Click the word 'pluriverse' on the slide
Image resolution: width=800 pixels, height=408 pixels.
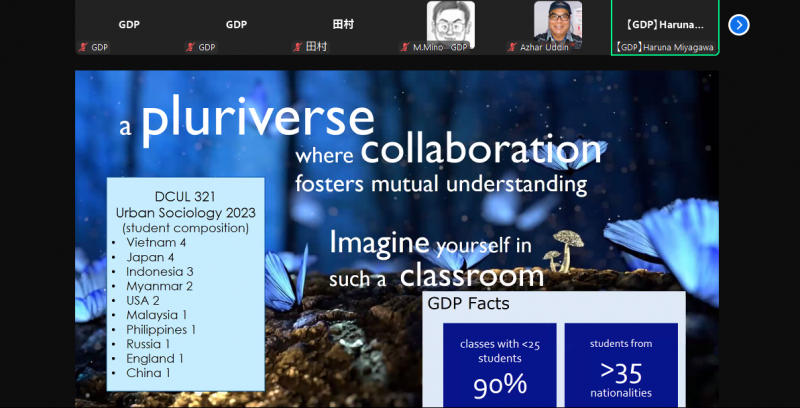[258, 120]
